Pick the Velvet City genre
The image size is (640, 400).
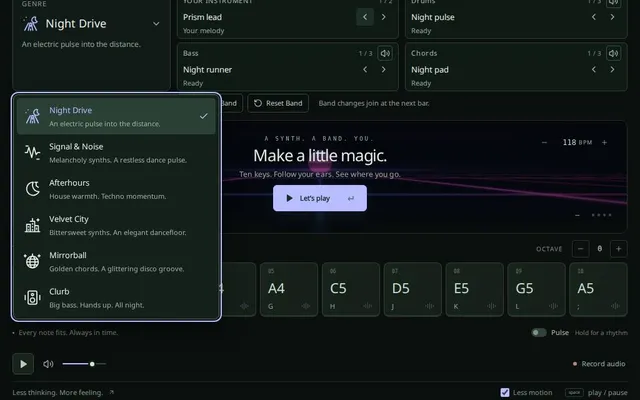(x=116, y=225)
